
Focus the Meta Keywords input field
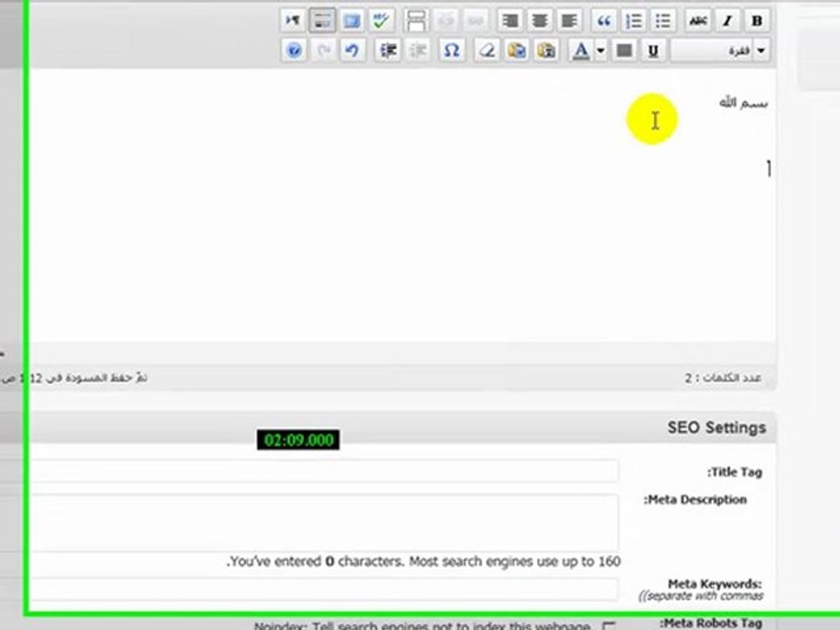point(324,589)
